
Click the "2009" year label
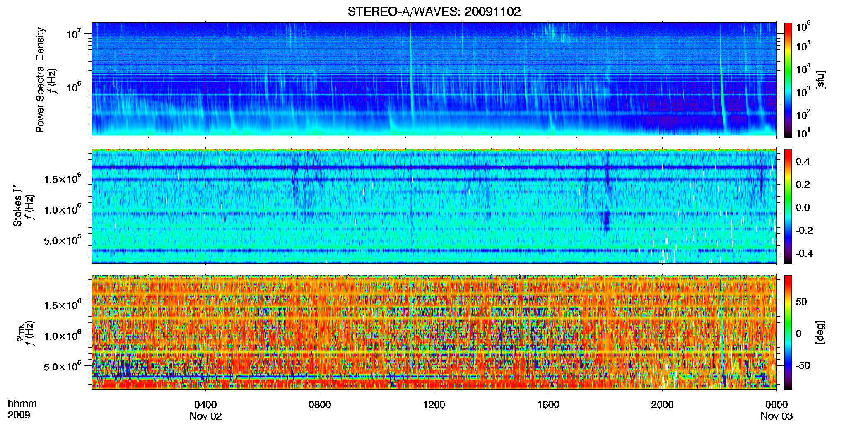coord(19,415)
